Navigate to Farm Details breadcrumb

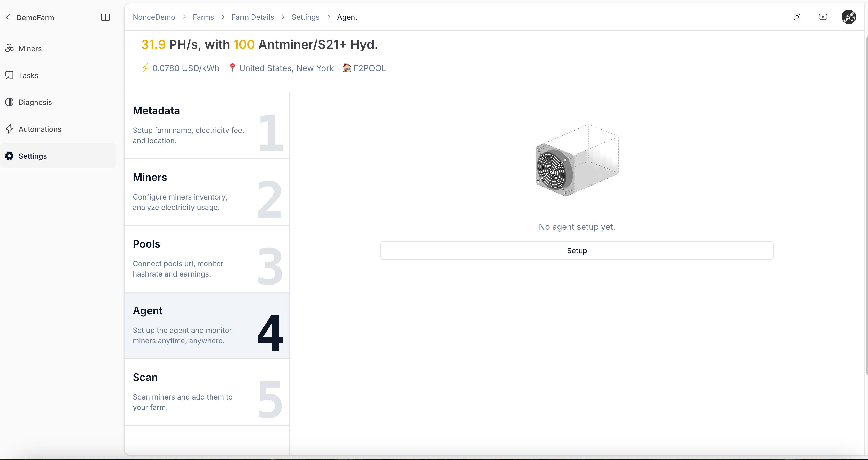click(x=252, y=17)
